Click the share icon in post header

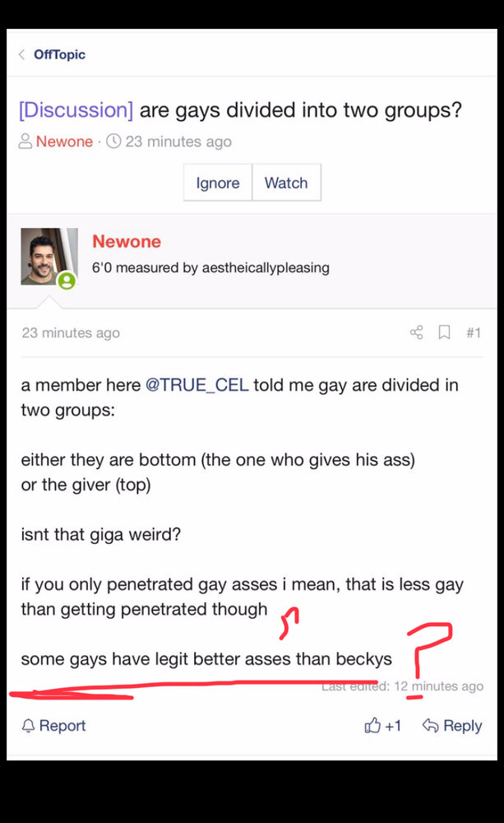416,332
